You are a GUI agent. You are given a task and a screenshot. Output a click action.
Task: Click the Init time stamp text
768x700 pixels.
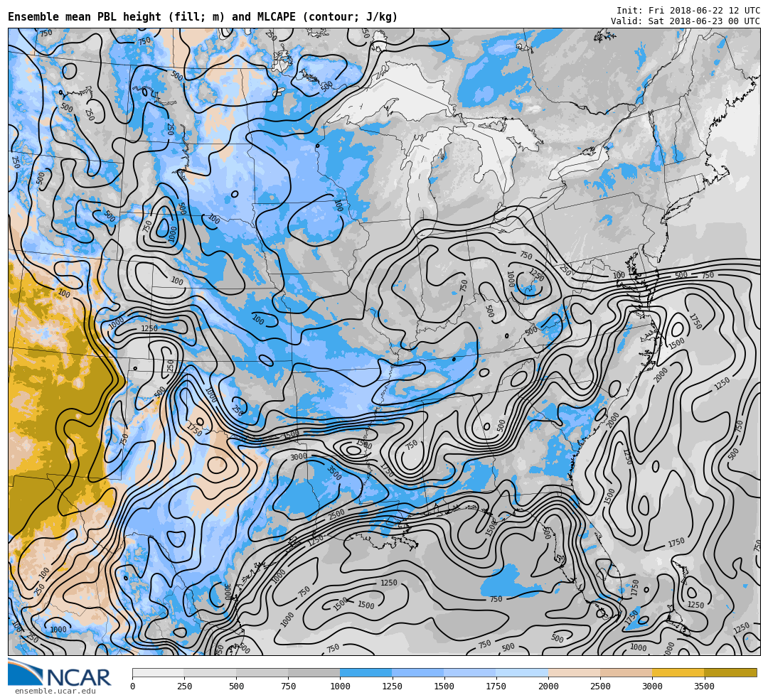[x=688, y=11]
